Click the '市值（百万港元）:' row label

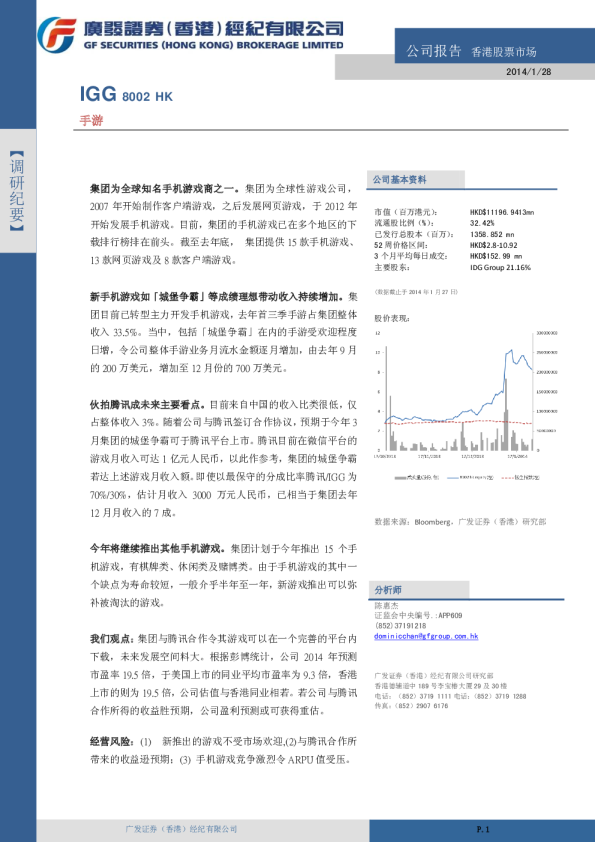click(x=406, y=213)
